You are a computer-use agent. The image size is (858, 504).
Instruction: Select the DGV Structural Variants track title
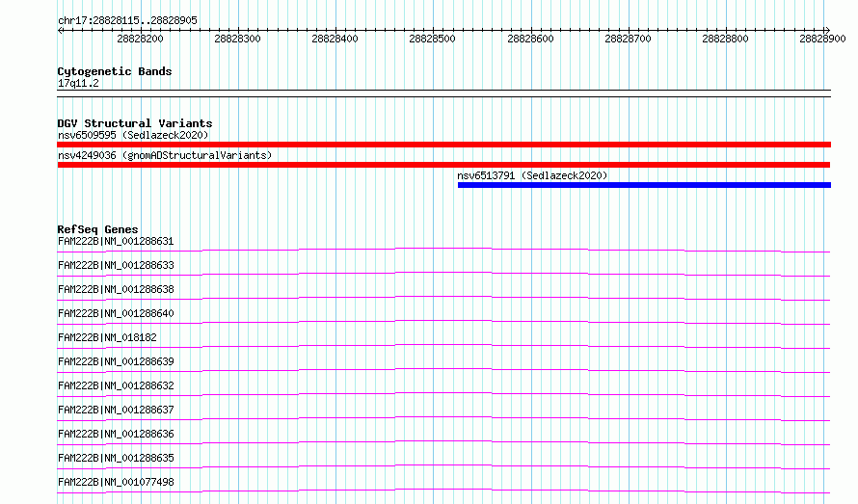pyautogui.click(x=135, y=123)
